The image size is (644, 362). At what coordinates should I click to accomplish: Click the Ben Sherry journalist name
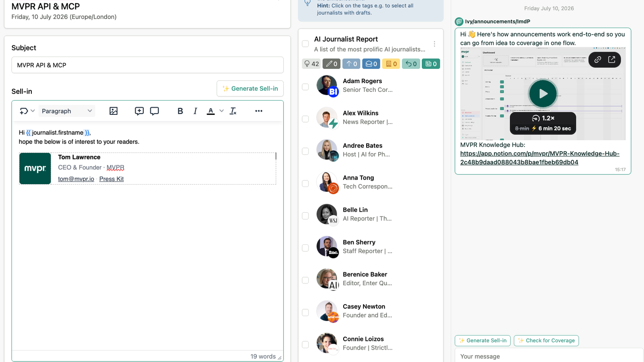click(x=359, y=242)
